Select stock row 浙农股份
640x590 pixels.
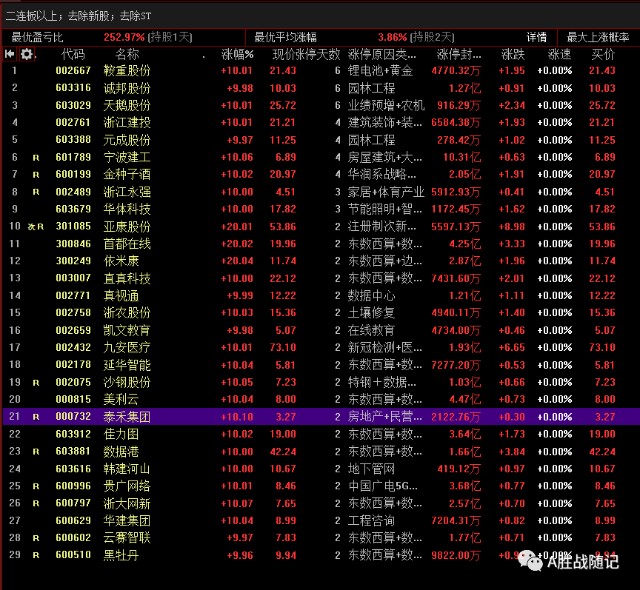pos(320,313)
